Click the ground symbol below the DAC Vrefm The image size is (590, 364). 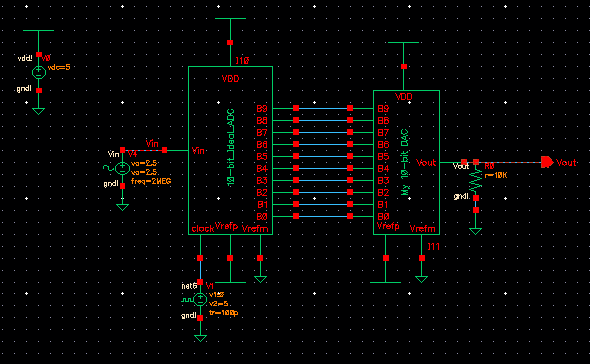click(421, 279)
